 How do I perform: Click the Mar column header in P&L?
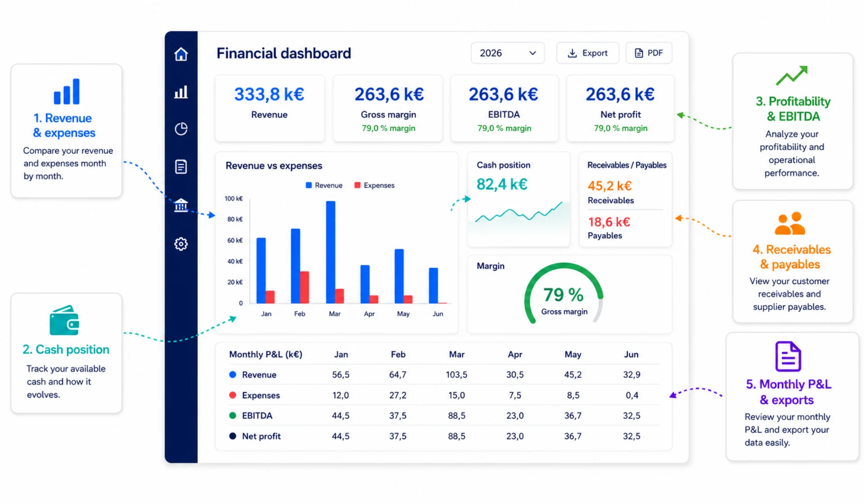[x=457, y=355]
